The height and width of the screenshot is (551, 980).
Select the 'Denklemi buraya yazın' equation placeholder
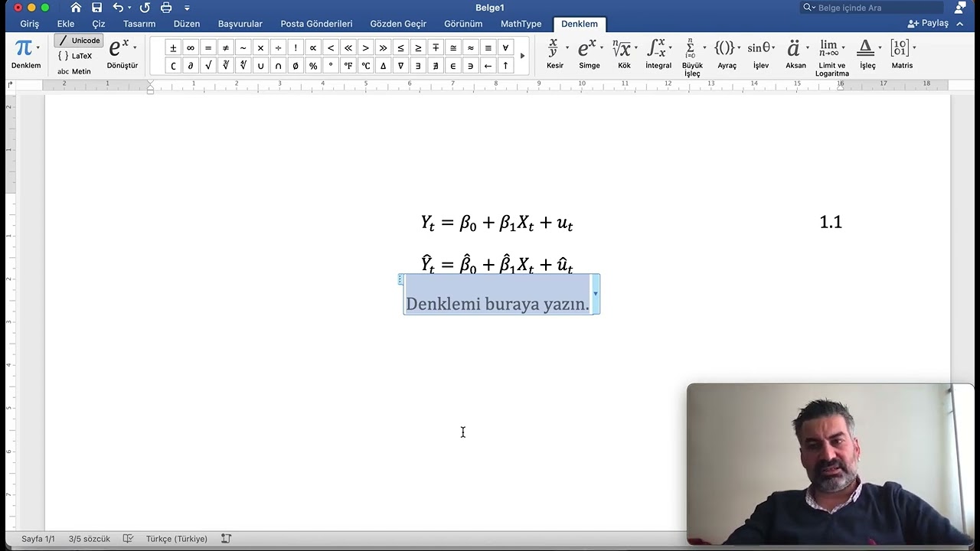[x=498, y=304]
